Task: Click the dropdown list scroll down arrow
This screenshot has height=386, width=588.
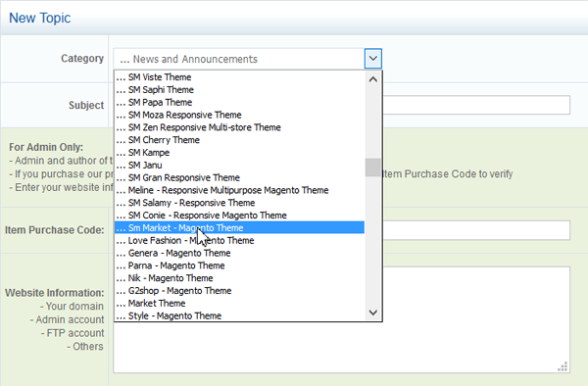Action: (373, 313)
